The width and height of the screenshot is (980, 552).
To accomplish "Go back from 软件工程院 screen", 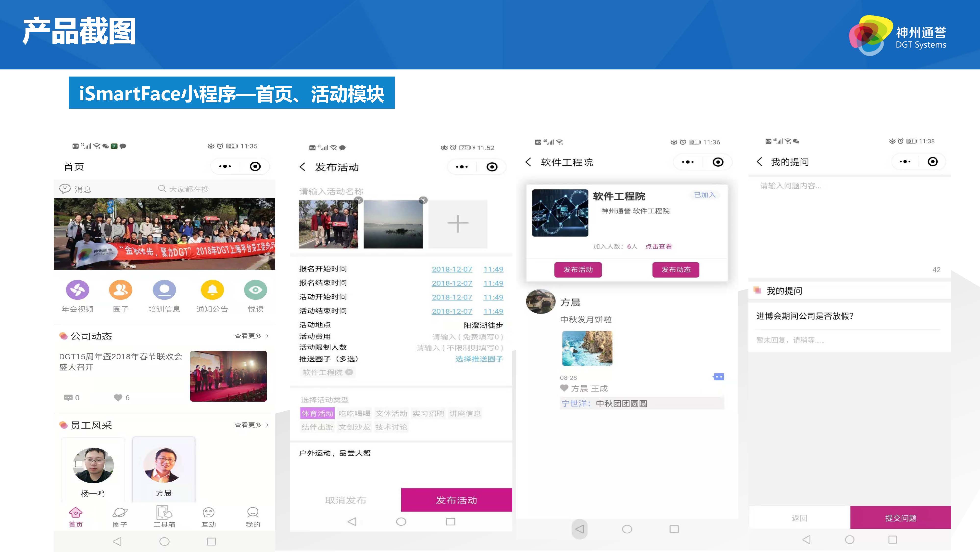I will [528, 162].
